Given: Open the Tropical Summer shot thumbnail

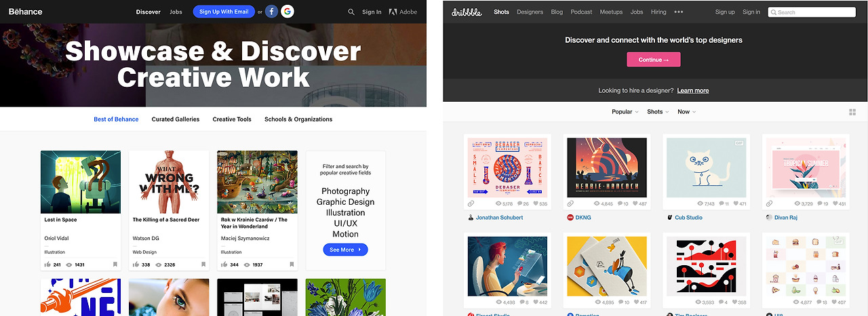Looking at the screenshot, I should 806,167.
